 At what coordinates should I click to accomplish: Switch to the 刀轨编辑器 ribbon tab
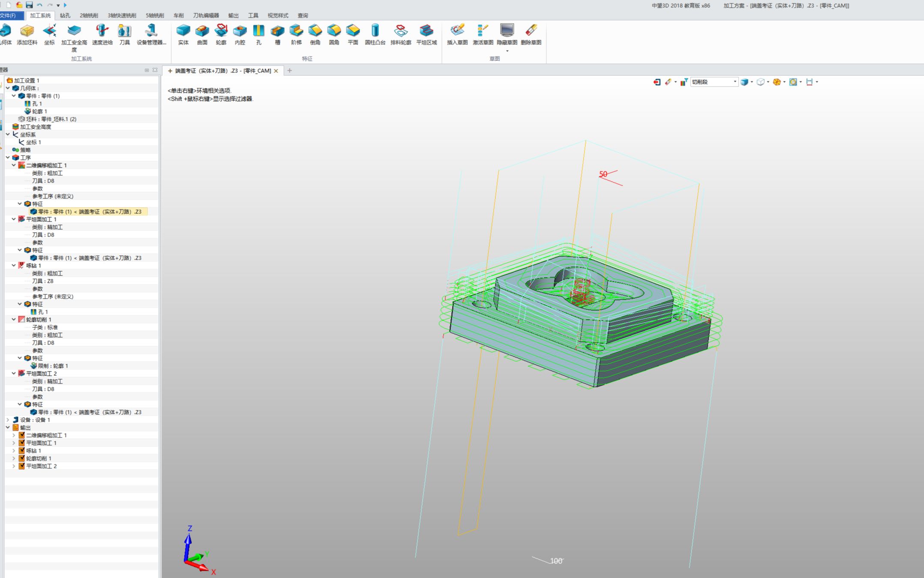(x=206, y=15)
